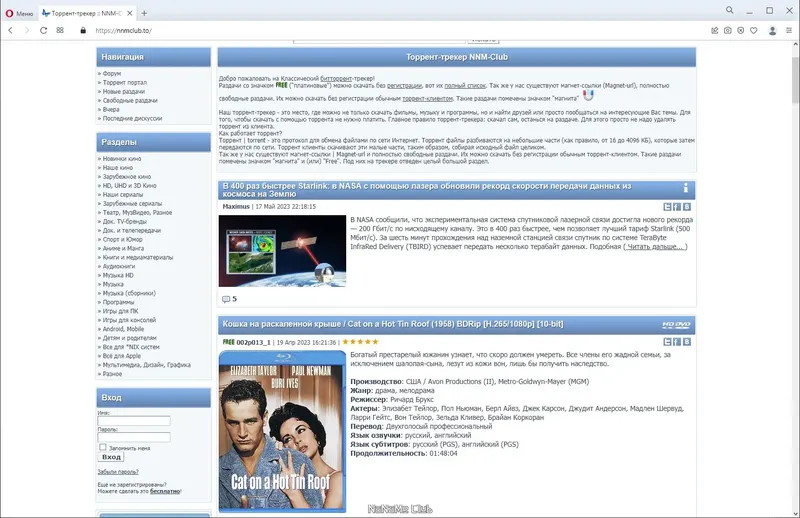The height and width of the screenshot is (518, 800).
Task: Click the five-star rating of the movie
Action: [x=361, y=342]
